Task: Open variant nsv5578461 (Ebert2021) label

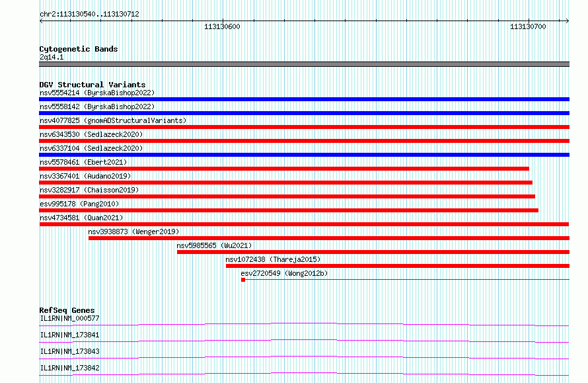Action: pyautogui.click(x=83, y=162)
